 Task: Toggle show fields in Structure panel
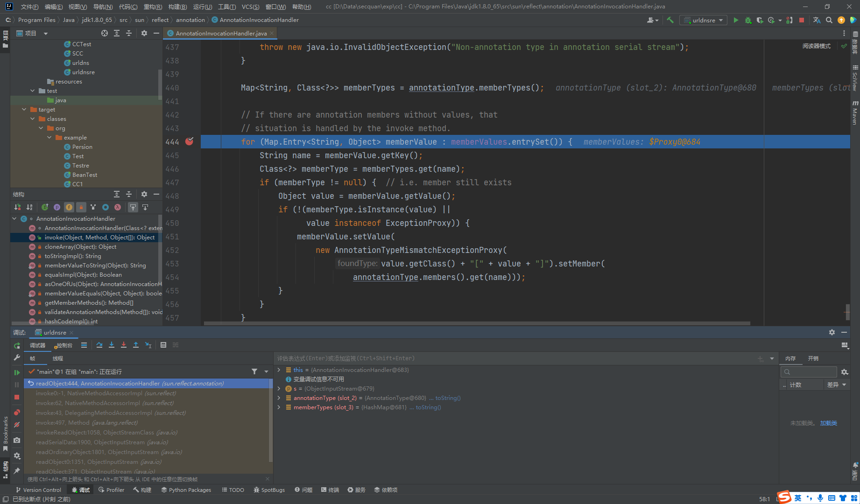pyautogui.click(x=69, y=207)
